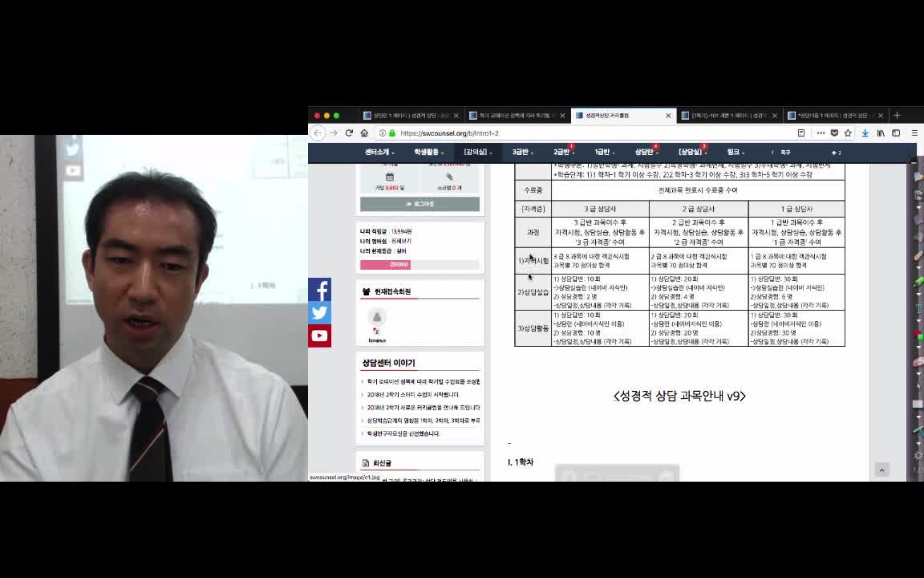Viewport: 924px width, 578px height.
Task: Switch to the [1학기]-101 개론 tab
Action: pyautogui.click(x=730, y=116)
